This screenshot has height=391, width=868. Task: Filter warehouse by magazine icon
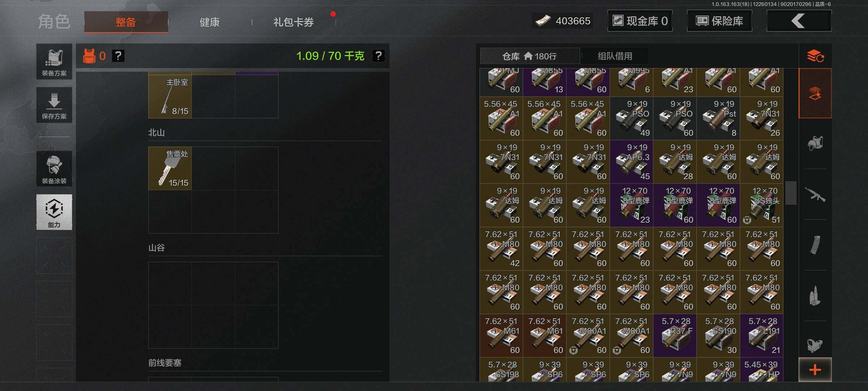tap(815, 245)
